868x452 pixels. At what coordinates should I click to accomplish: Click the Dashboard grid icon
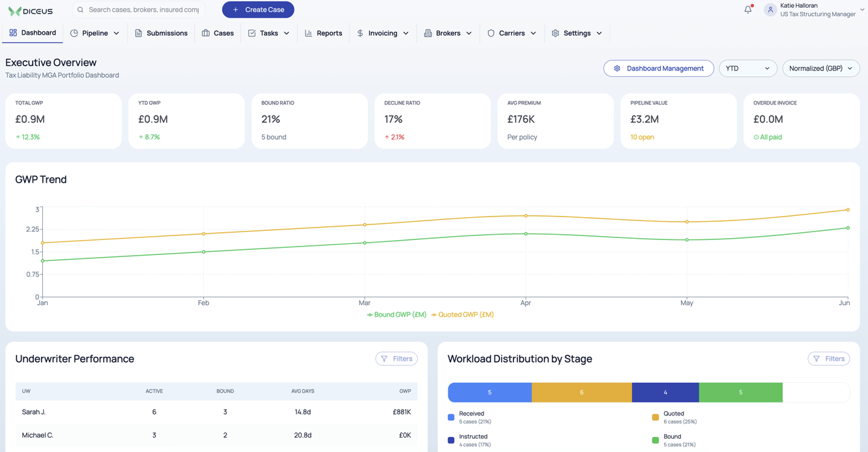tap(13, 33)
